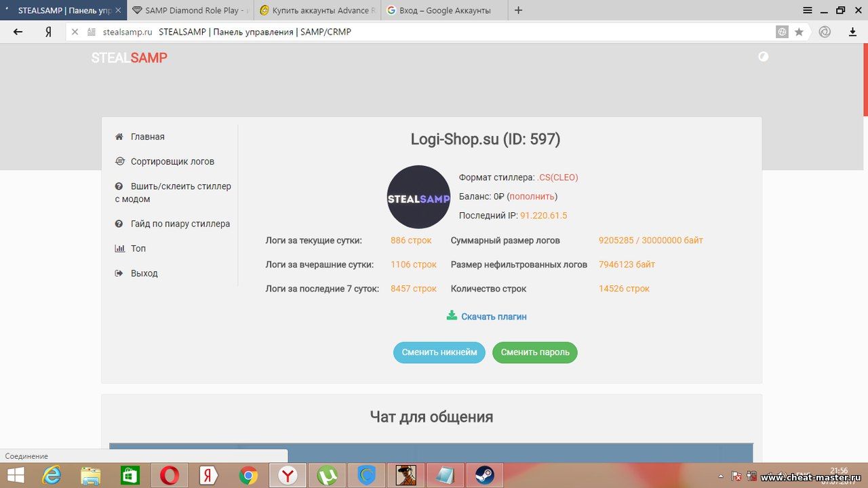Stop page loading with the X icon
868x488 pixels.
pos(75,32)
